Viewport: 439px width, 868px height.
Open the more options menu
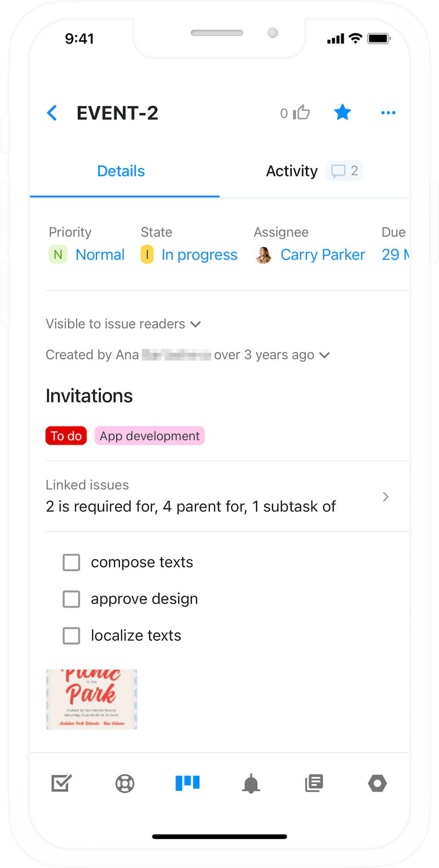click(x=388, y=113)
